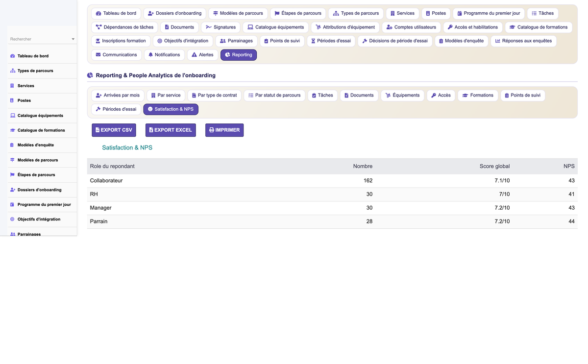Show the Par type de contrat report
588x364 pixels.
pyautogui.click(x=214, y=95)
